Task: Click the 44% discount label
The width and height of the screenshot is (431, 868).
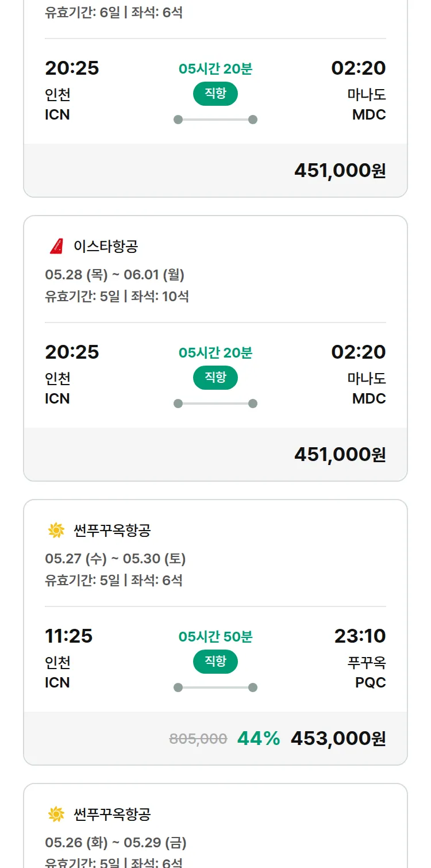Action: click(259, 739)
